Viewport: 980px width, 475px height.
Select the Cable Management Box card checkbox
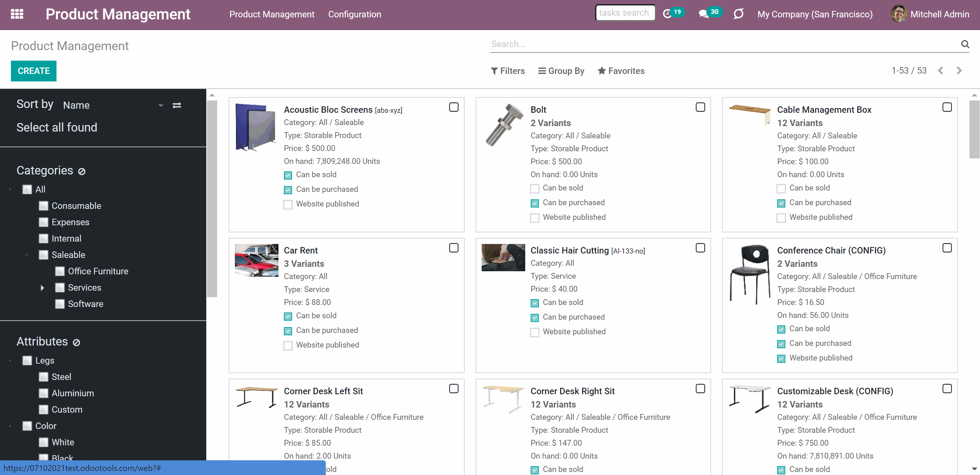pyautogui.click(x=947, y=107)
